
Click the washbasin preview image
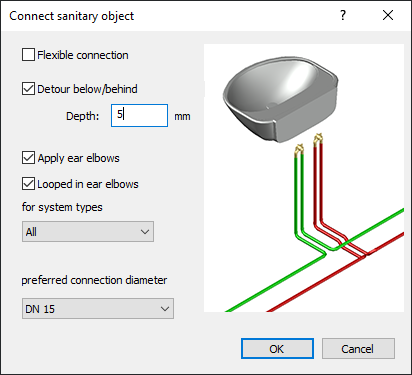(x=304, y=178)
